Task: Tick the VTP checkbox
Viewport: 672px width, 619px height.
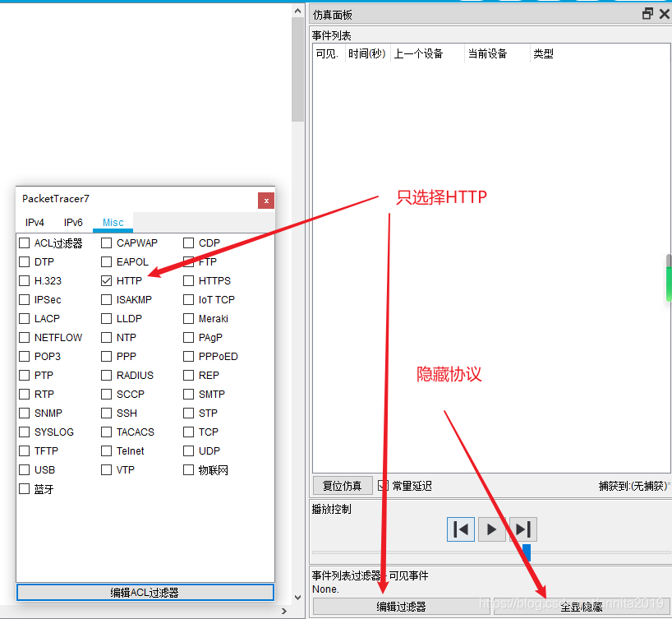Action: [106, 469]
